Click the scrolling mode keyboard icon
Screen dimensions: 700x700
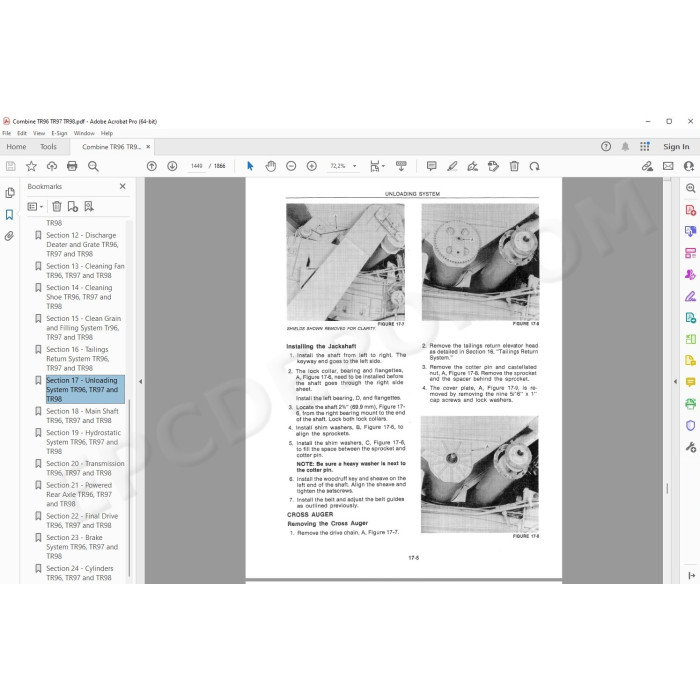pyautogui.click(x=401, y=167)
